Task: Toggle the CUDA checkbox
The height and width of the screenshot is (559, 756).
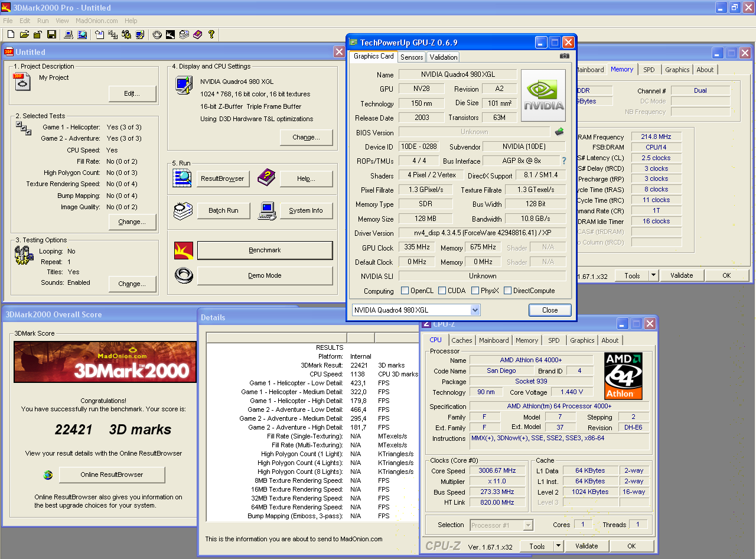Action: click(x=442, y=291)
